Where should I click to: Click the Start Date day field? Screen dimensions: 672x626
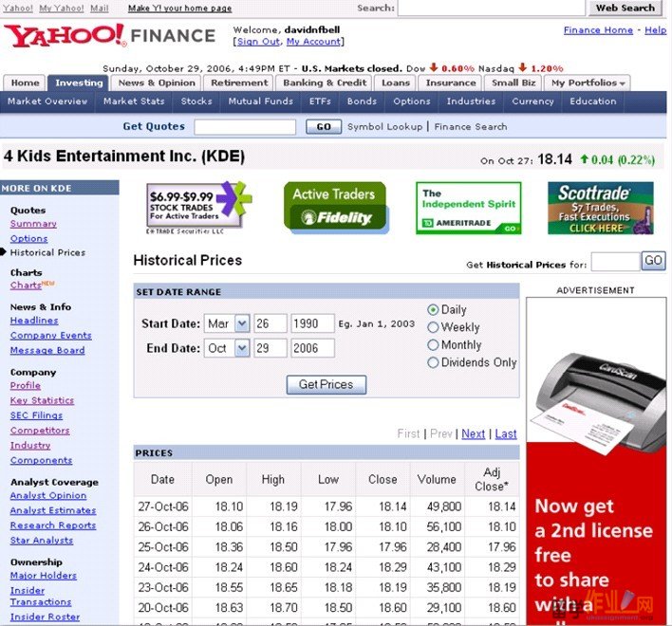pyautogui.click(x=271, y=323)
